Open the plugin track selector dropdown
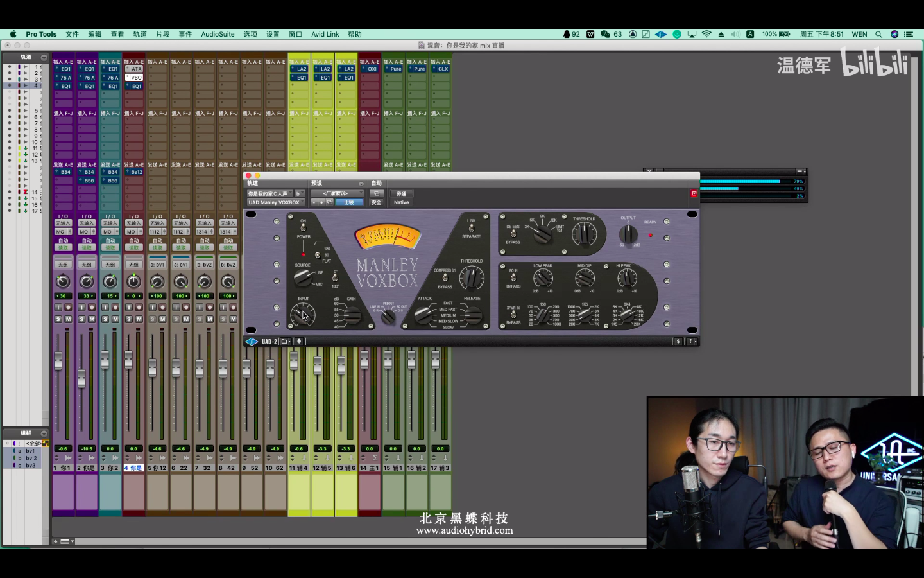 [270, 193]
